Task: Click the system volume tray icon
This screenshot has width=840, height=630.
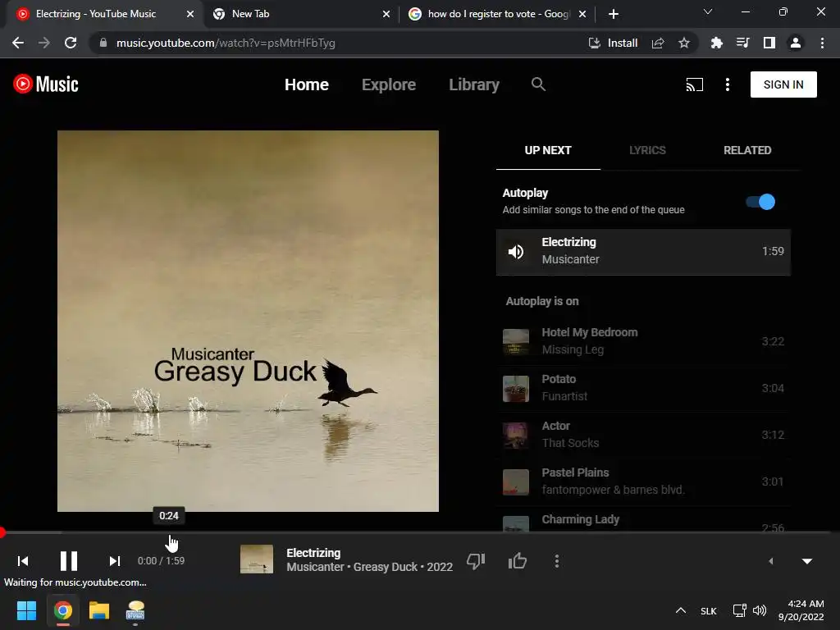Action: tap(760, 610)
